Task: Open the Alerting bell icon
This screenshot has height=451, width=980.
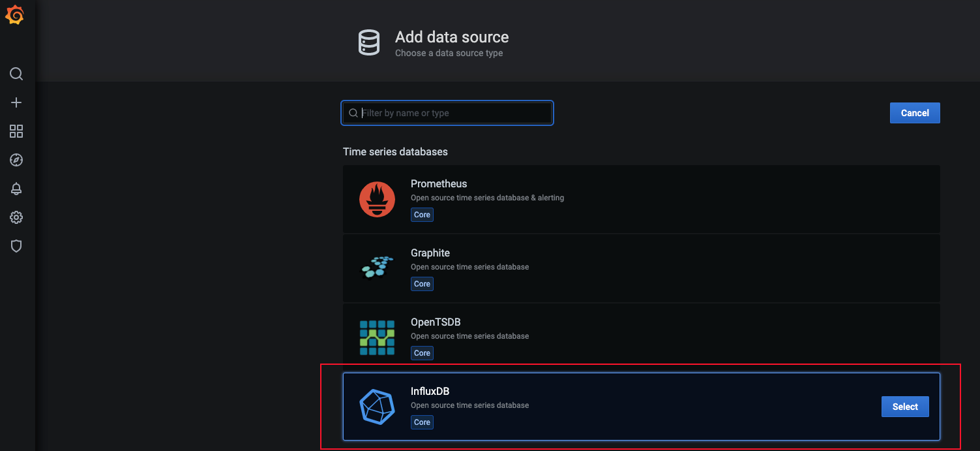Action: pyautogui.click(x=16, y=189)
